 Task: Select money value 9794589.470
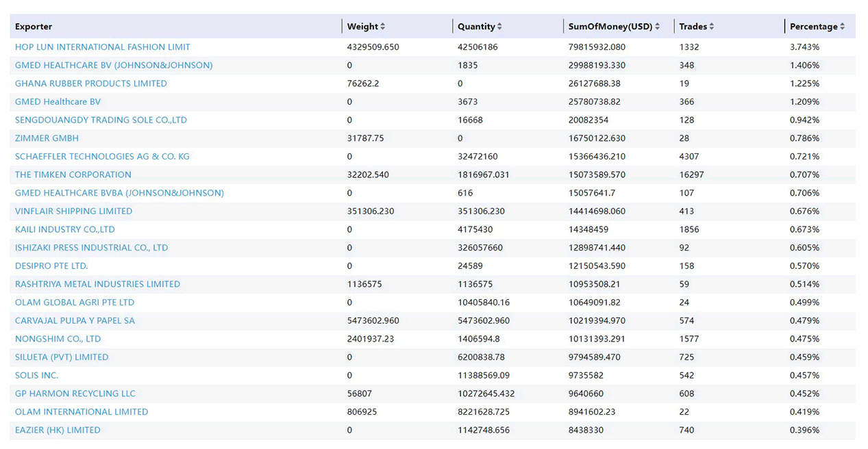click(595, 357)
